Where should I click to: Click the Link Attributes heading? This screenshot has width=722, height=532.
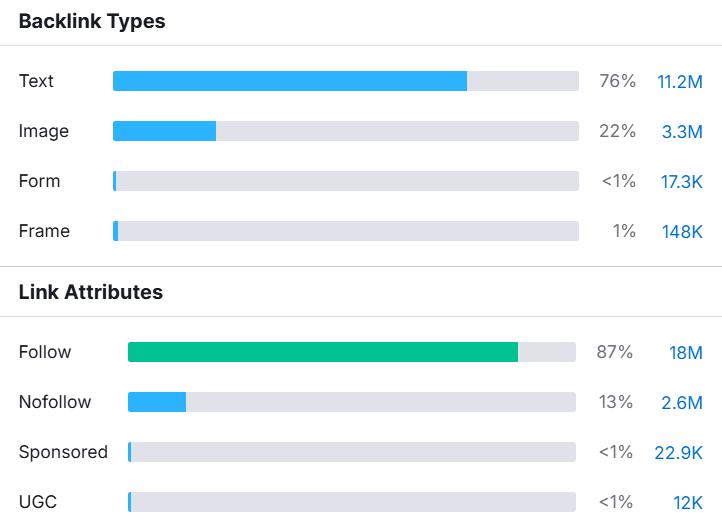coord(91,292)
